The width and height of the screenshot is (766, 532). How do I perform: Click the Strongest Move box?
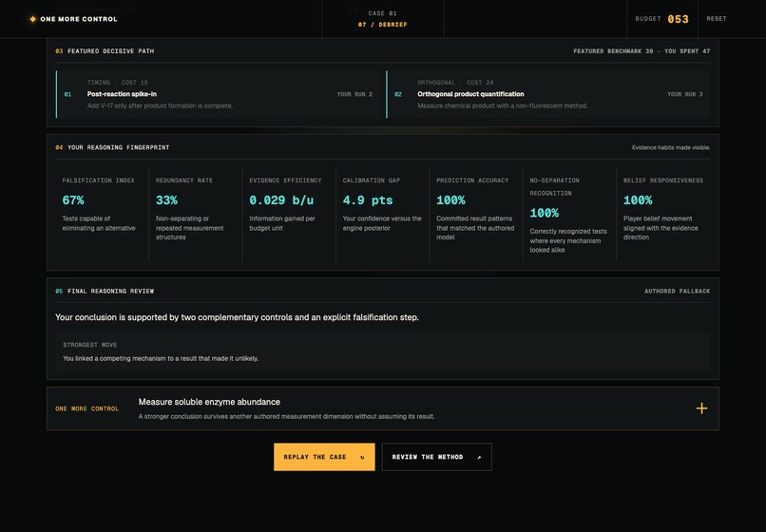tap(382, 351)
